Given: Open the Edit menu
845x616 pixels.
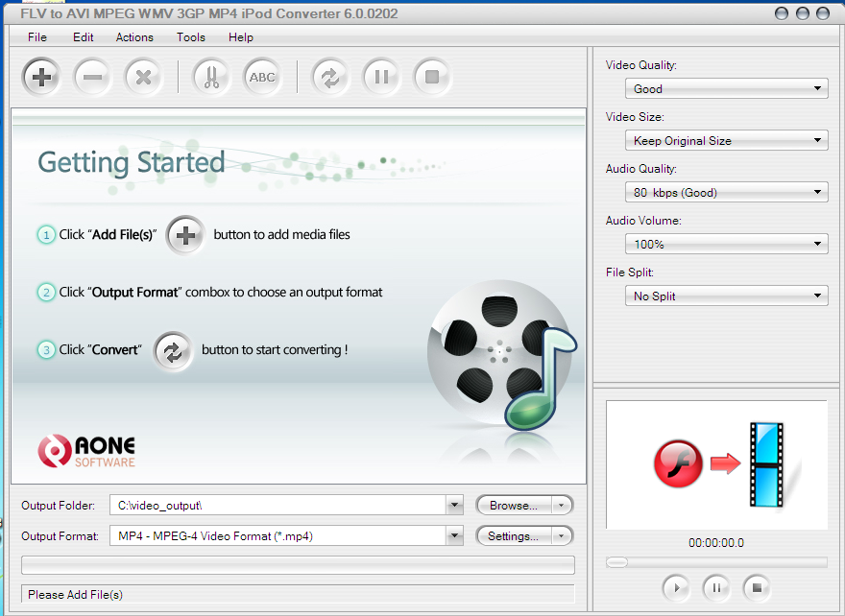Looking at the screenshot, I should [x=83, y=37].
